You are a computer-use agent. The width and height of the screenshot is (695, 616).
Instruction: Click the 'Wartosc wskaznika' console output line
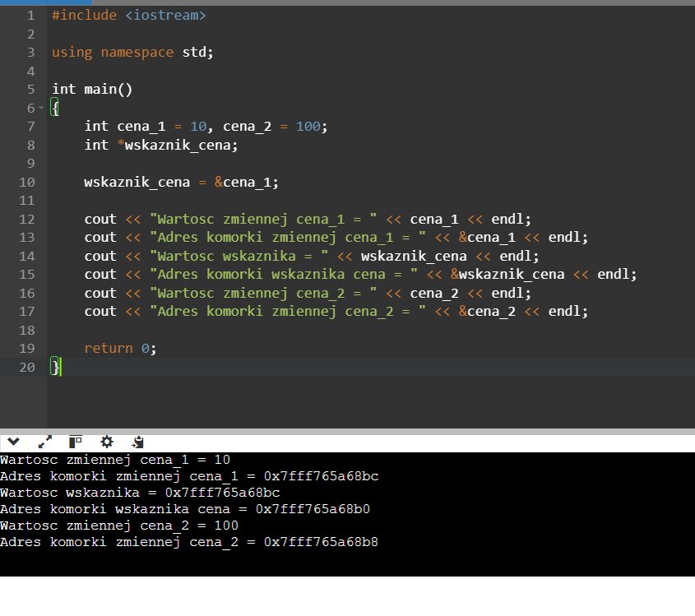click(140, 493)
